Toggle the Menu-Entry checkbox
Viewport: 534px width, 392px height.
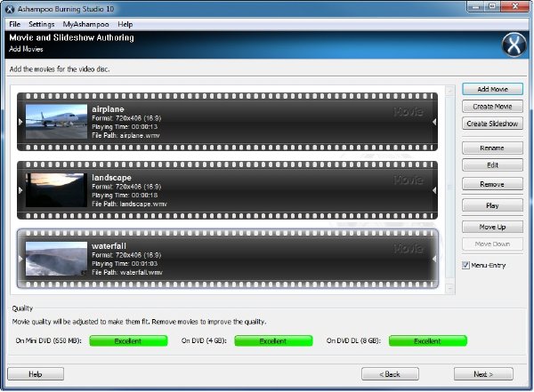pos(465,265)
